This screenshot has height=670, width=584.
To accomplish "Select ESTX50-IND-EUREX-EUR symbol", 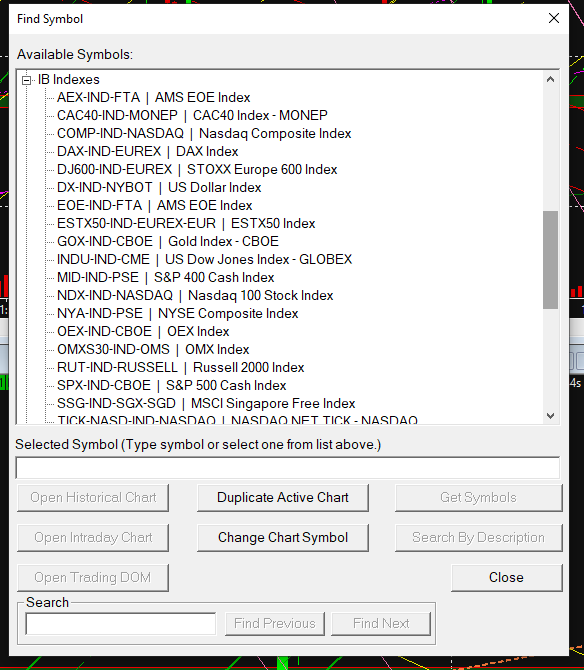I will tap(186, 223).
